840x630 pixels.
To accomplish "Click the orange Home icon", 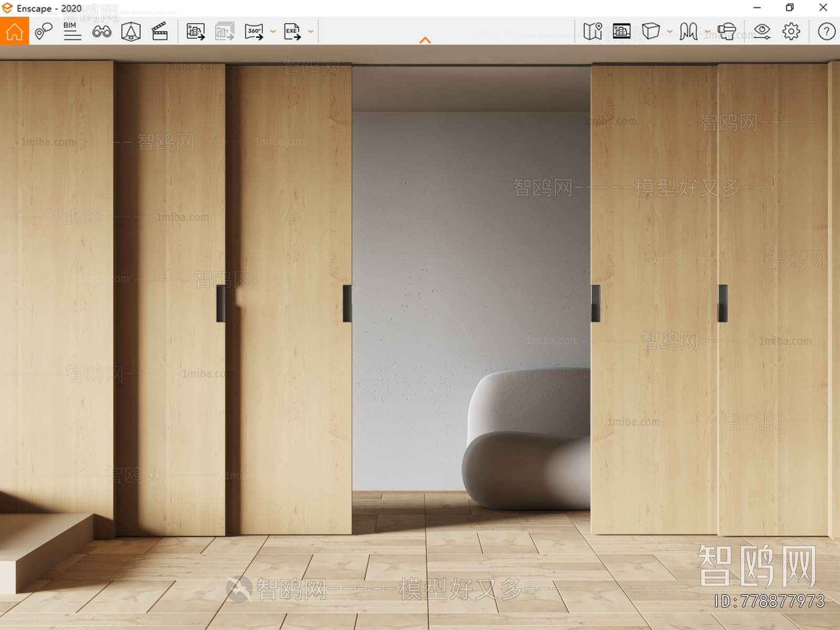I will (15, 31).
